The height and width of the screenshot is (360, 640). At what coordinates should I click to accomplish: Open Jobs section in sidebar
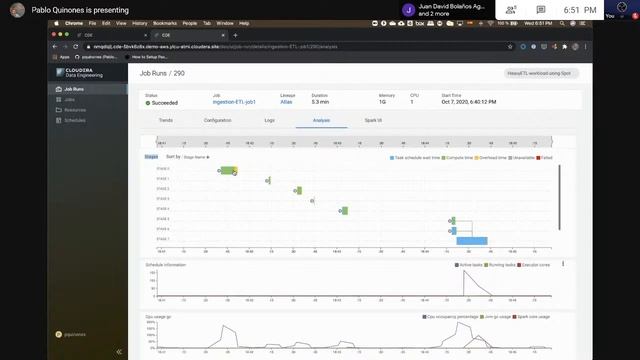(69, 100)
